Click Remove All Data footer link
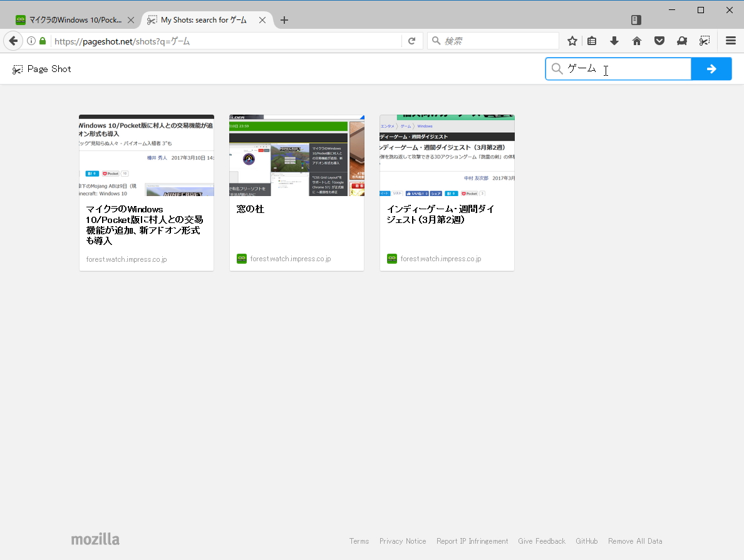The height and width of the screenshot is (560, 744). click(635, 541)
